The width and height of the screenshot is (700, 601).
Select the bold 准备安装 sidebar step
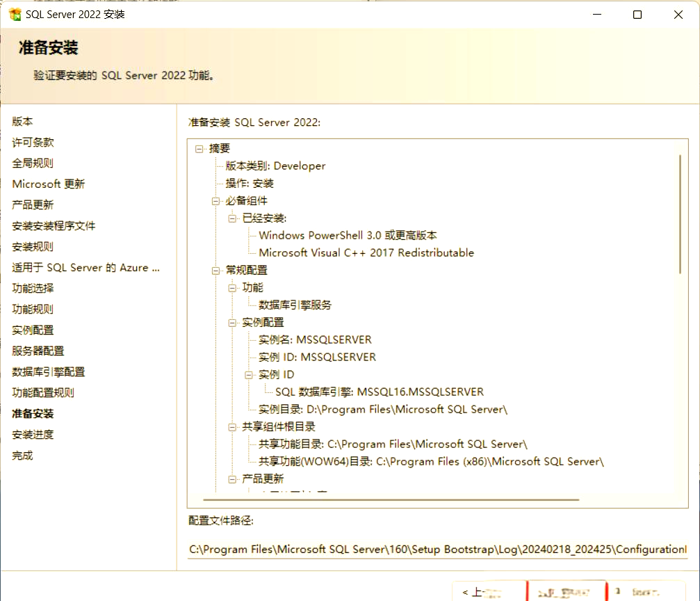[33, 414]
